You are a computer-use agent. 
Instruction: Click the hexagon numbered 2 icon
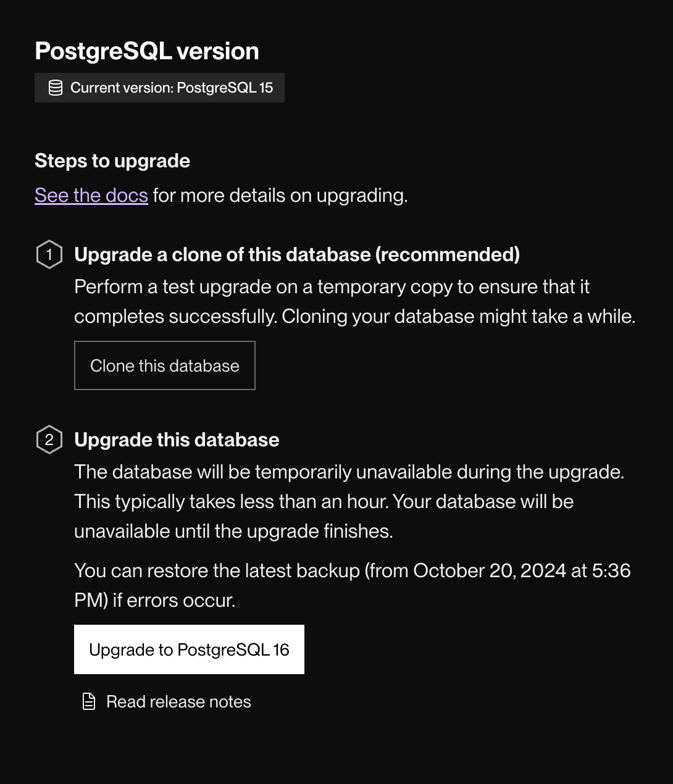click(49, 440)
